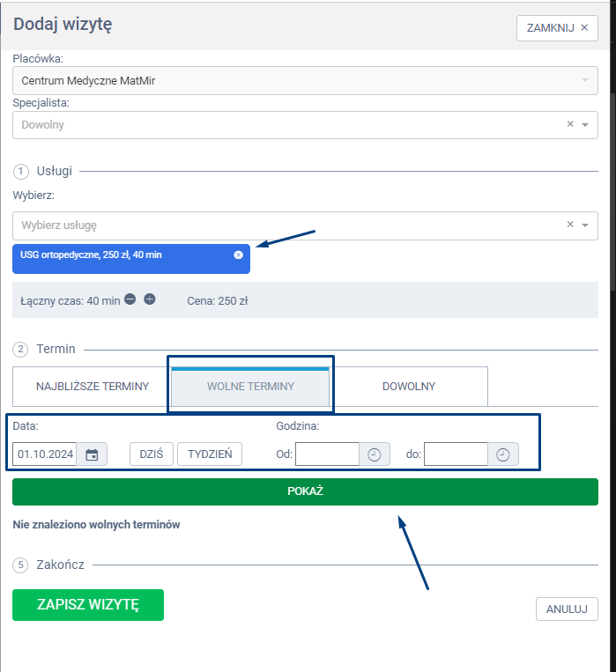Open the Placówka dropdown
Viewport: 616px width, 672px height.
[304, 81]
